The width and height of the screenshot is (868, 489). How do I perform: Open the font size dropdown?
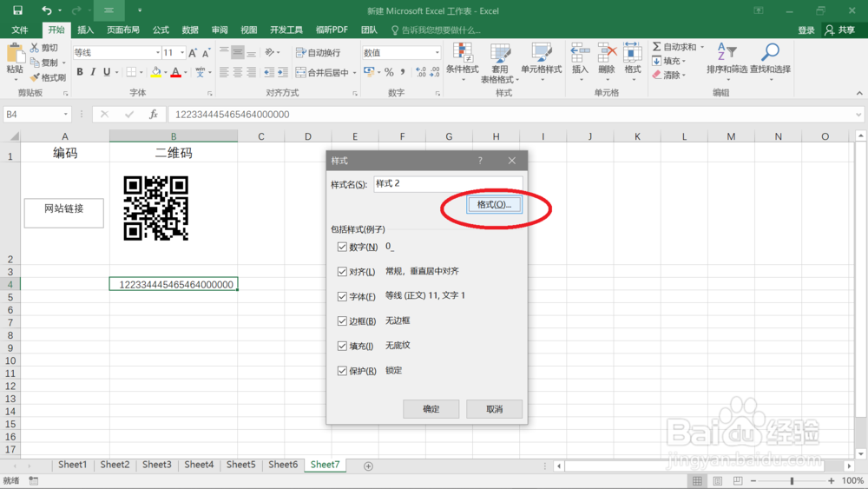click(x=182, y=53)
